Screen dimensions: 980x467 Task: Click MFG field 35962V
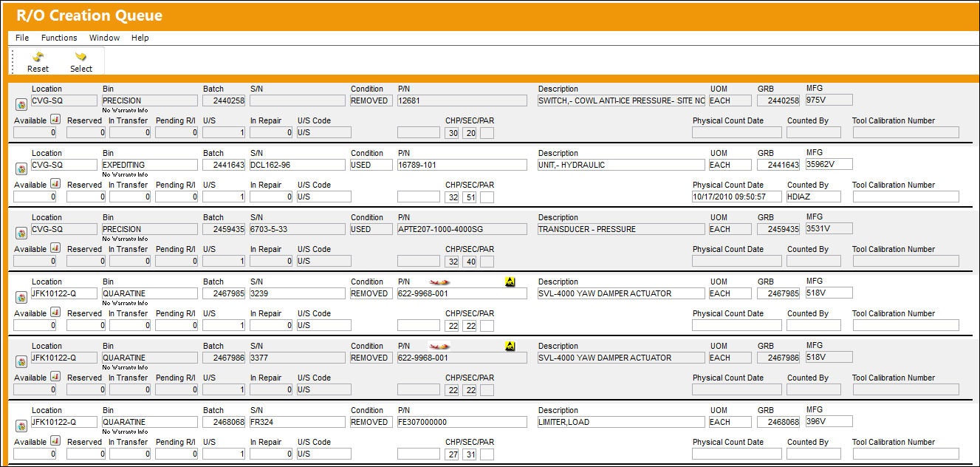tap(829, 164)
